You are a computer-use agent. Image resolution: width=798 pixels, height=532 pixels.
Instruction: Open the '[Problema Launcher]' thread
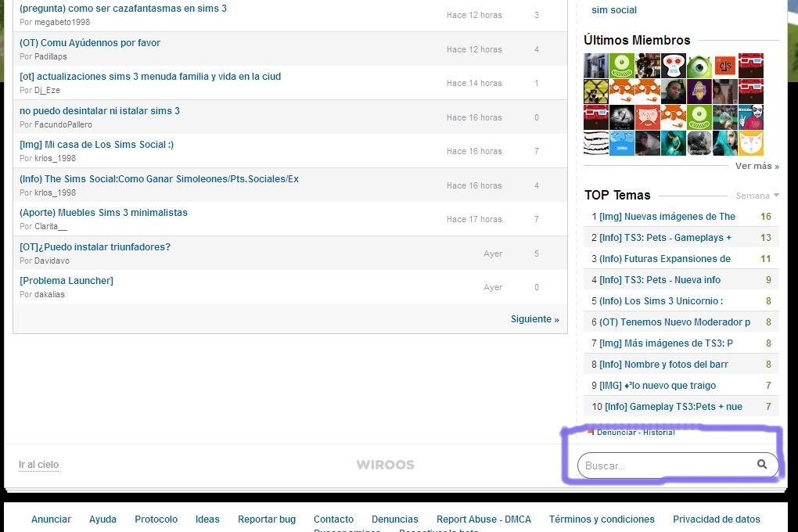point(66,281)
